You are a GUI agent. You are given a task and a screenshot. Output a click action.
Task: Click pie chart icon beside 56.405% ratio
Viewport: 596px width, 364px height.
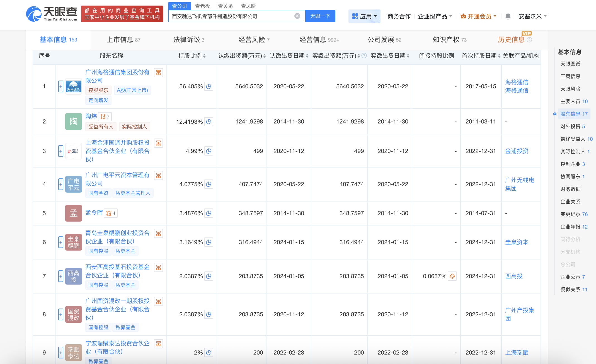click(x=209, y=86)
